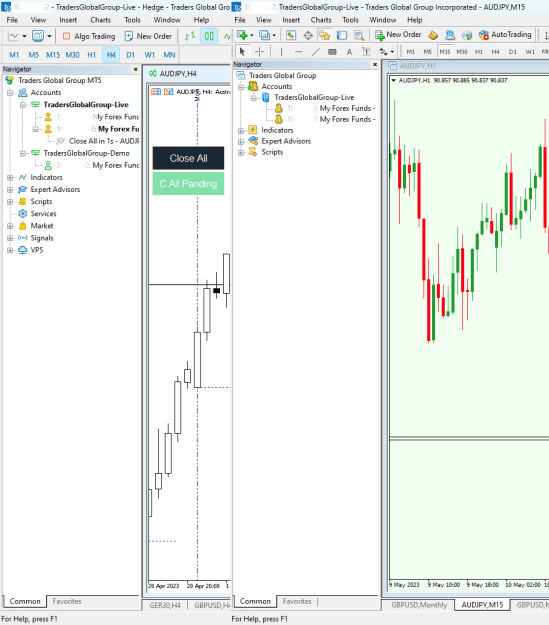
Task: Open the Services item in Navigator
Action: tap(43, 214)
